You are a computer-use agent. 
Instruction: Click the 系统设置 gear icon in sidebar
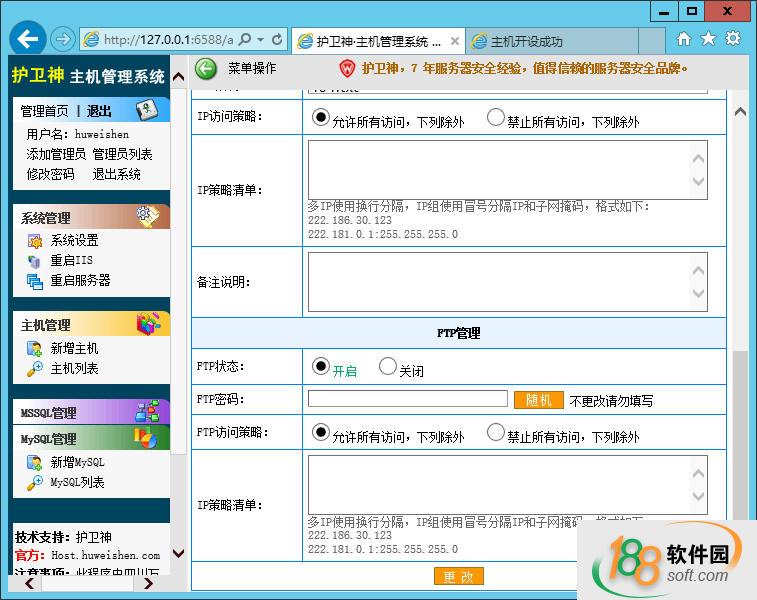[x=35, y=241]
